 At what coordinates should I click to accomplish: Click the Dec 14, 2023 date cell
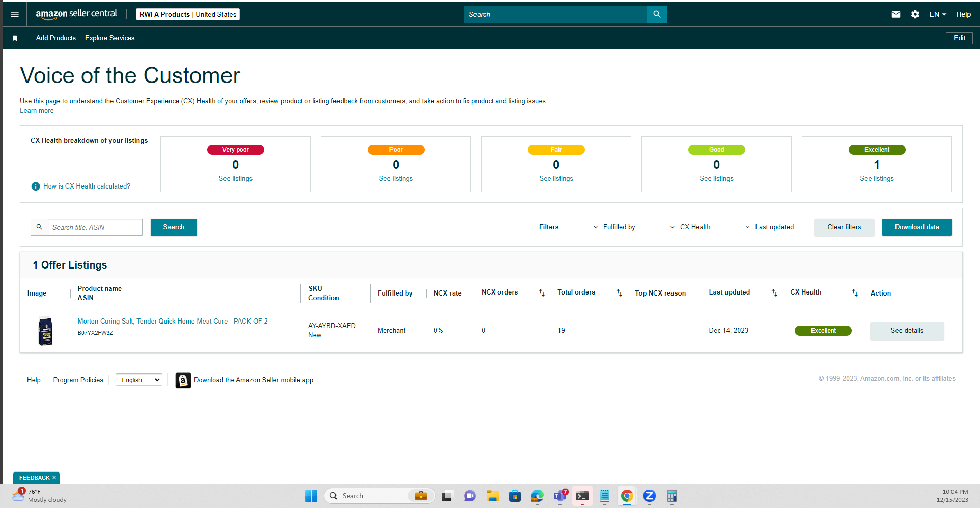click(x=729, y=331)
